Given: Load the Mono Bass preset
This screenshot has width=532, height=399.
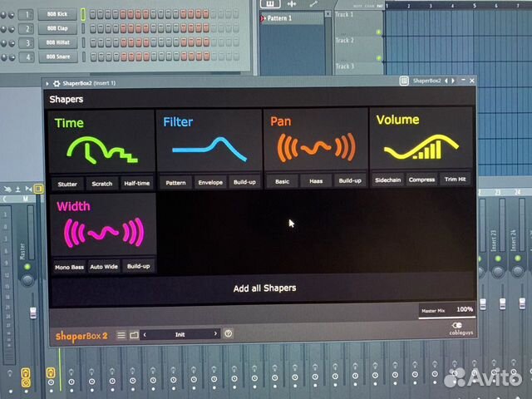Looking at the screenshot, I should tap(69, 267).
